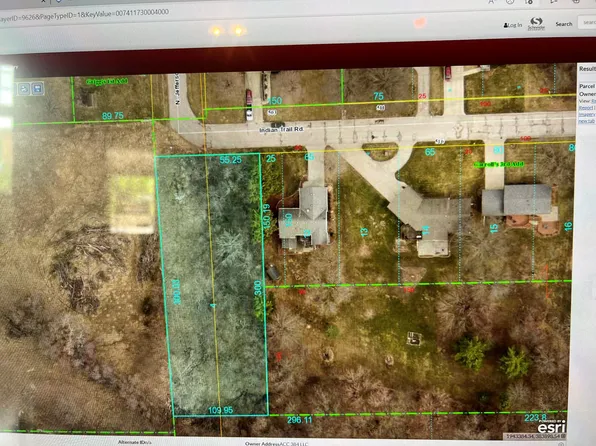This screenshot has width=596, height=446.
Task: Click the 'Indian Trail Rd.' street label
Action: tap(282, 130)
